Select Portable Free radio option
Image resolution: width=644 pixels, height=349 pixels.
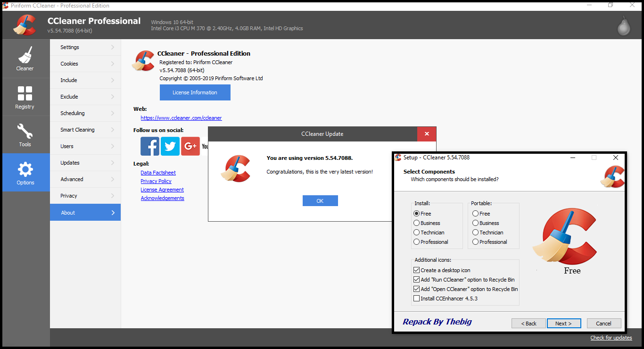[475, 214]
